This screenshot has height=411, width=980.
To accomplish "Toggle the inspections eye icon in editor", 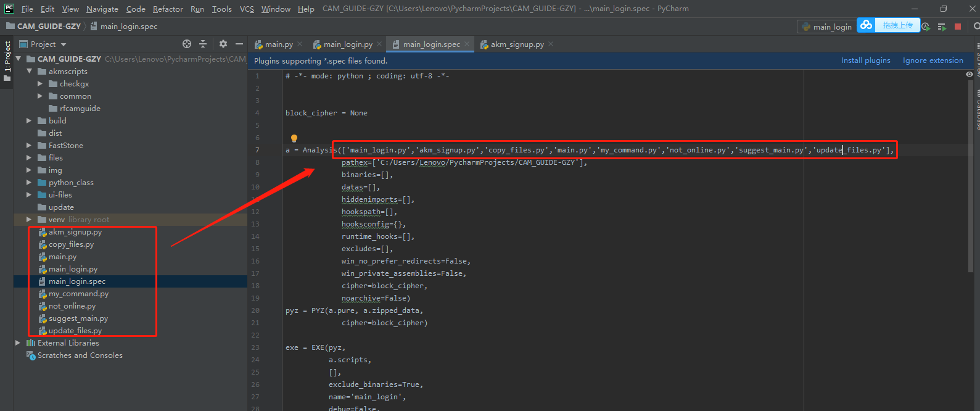I will click(x=970, y=74).
